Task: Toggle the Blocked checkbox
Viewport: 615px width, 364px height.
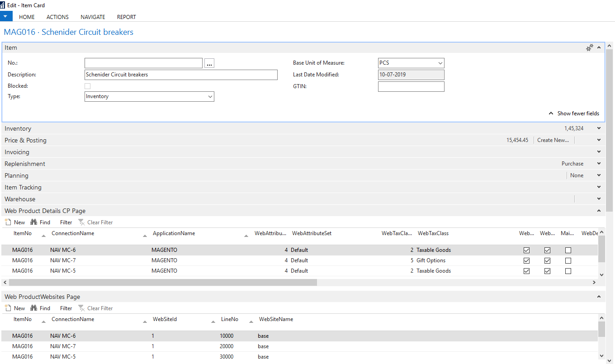Action: pyautogui.click(x=88, y=86)
